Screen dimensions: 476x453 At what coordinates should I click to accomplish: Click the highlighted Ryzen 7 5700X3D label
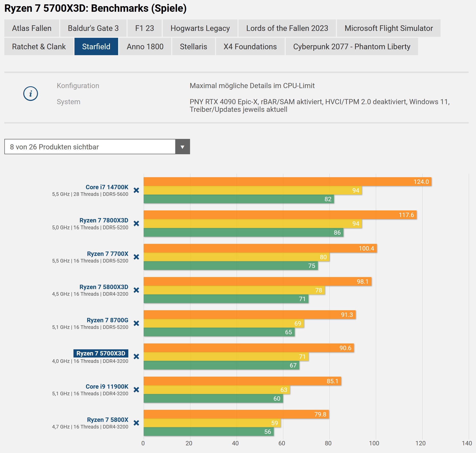pos(101,353)
